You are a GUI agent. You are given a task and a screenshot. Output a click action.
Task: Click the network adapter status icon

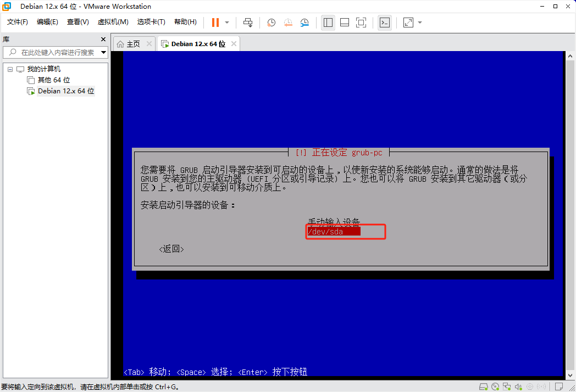507,387
